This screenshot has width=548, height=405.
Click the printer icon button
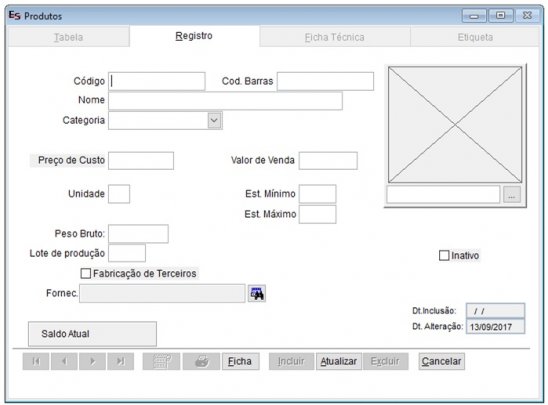point(201,361)
